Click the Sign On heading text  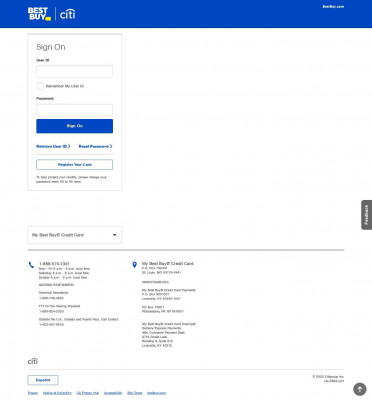51,47
